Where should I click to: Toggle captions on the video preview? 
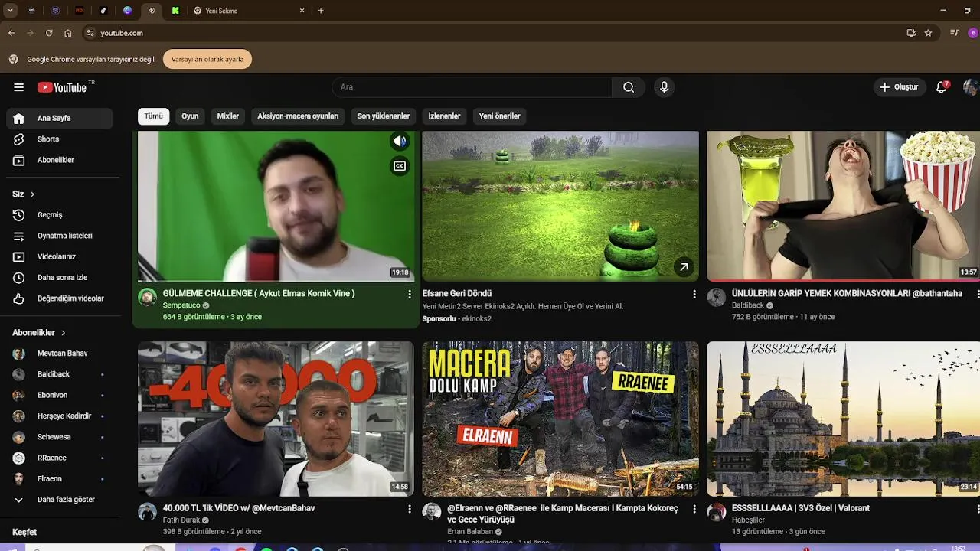(400, 165)
